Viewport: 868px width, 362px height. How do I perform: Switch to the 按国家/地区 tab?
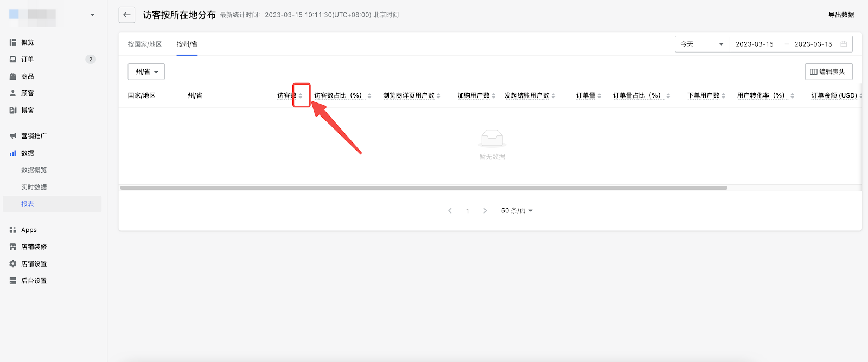[x=145, y=44]
